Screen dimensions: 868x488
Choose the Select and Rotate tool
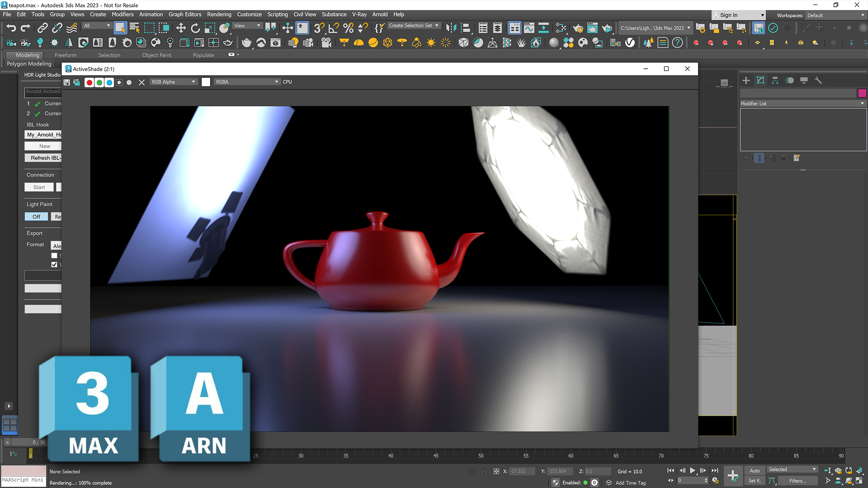(x=195, y=28)
